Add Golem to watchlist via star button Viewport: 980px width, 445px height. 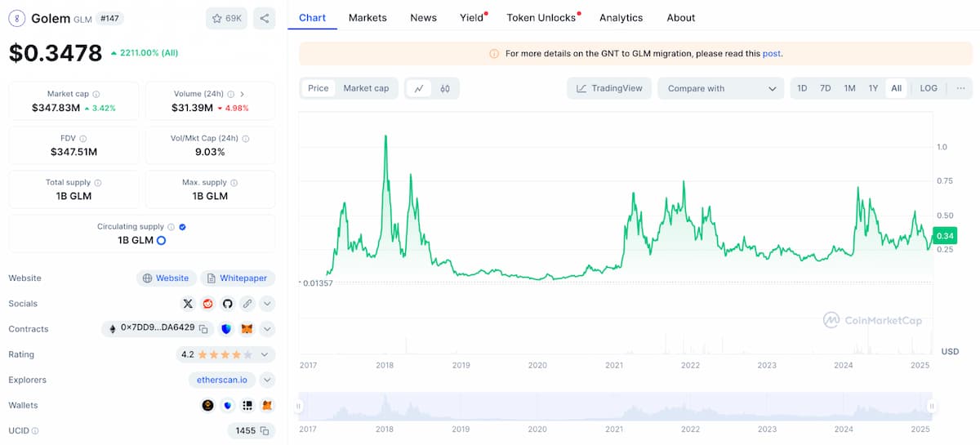coord(226,18)
